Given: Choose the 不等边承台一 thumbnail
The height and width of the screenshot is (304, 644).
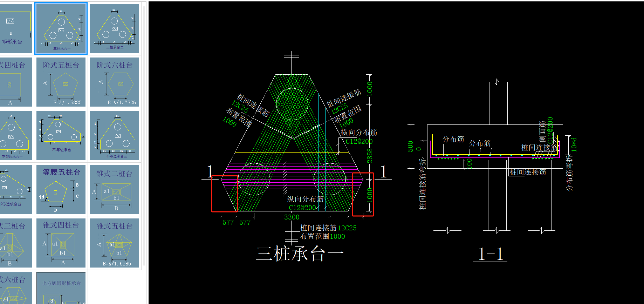Looking at the screenshot, I should point(16,136).
